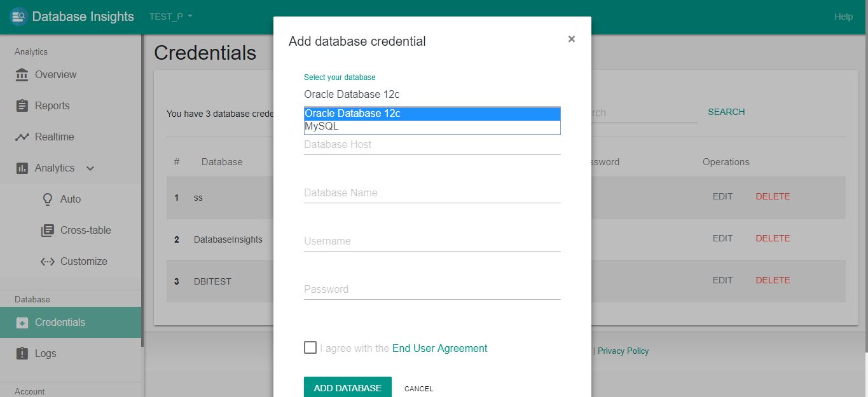Click the Credentials page heading
Image resolution: width=868 pixels, height=397 pixels.
(x=205, y=53)
